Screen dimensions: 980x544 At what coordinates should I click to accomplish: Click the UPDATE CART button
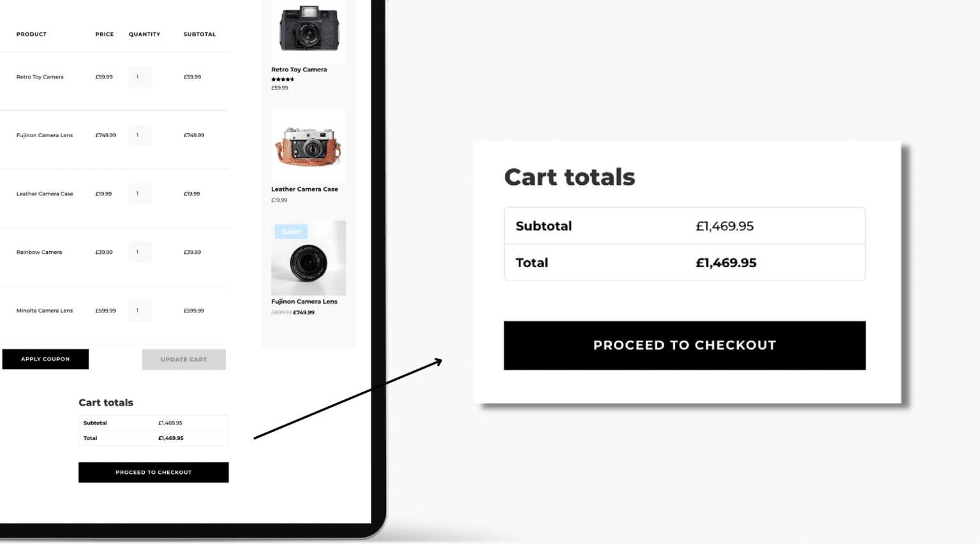184,359
